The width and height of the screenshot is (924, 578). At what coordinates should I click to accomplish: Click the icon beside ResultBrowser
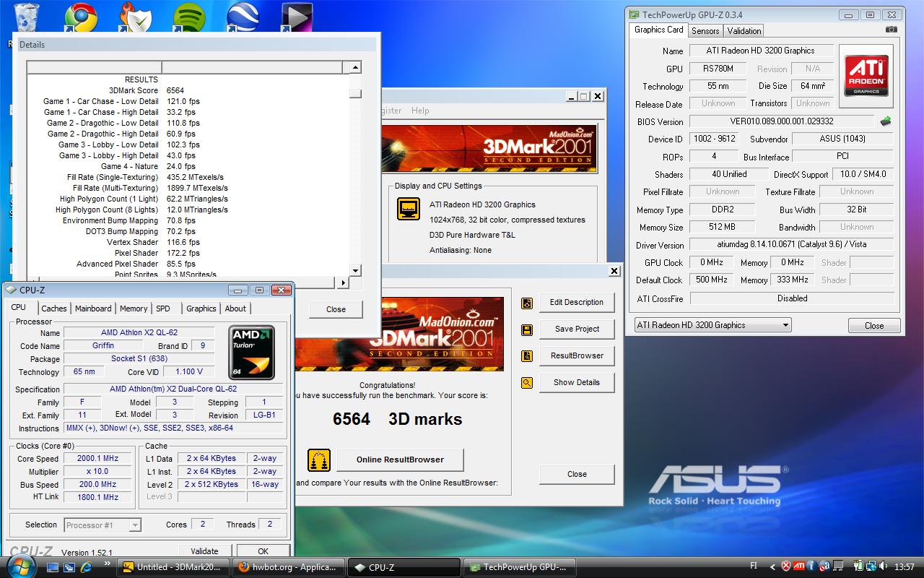pyautogui.click(x=527, y=356)
